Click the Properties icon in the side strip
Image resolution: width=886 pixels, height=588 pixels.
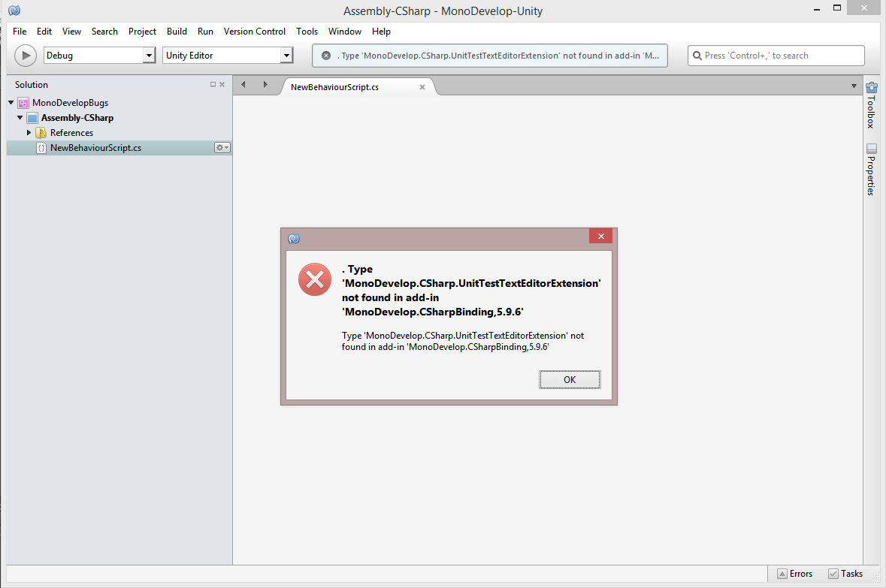coord(872,149)
